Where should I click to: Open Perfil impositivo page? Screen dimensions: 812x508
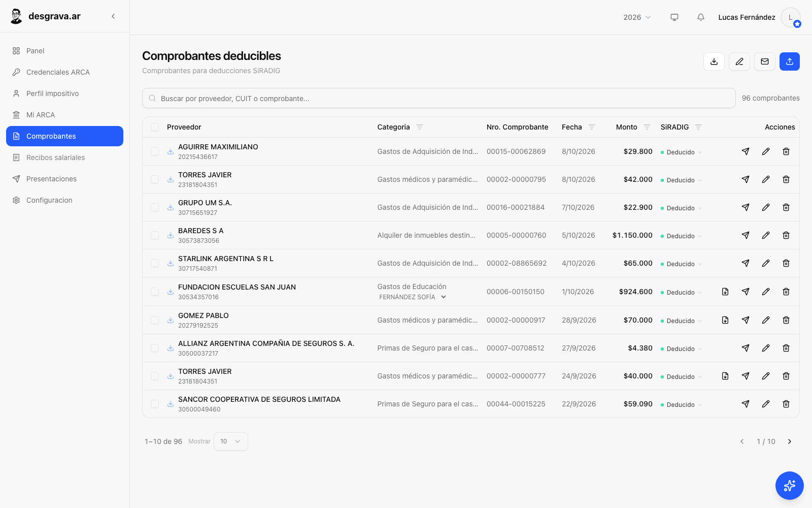[x=64, y=93]
